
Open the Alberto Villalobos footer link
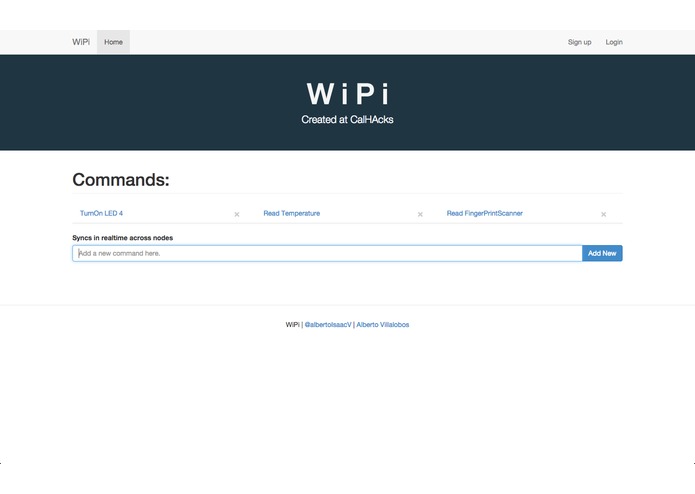coord(383,325)
